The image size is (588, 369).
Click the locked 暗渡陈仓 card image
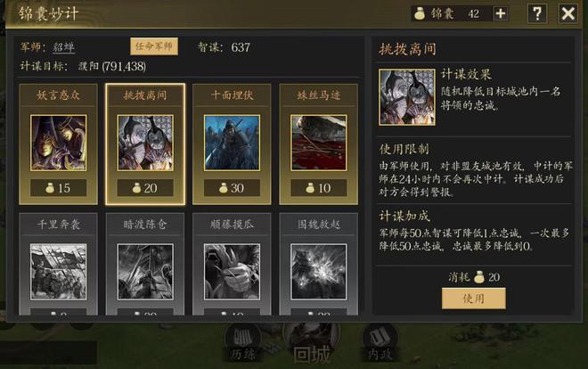coord(145,272)
